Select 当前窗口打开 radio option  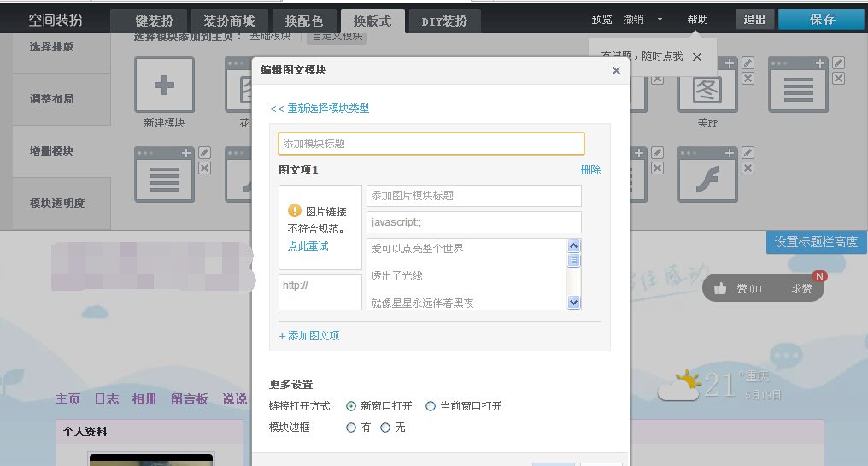click(430, 406)
